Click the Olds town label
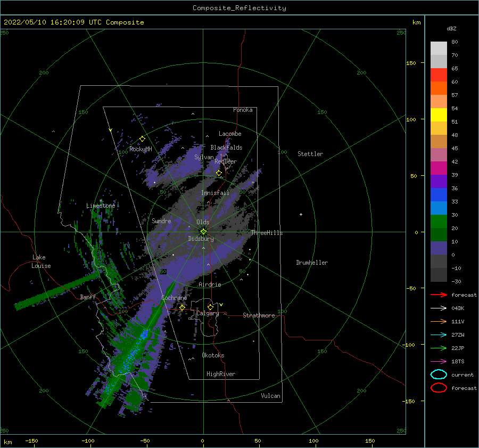 tap(203, 222)
